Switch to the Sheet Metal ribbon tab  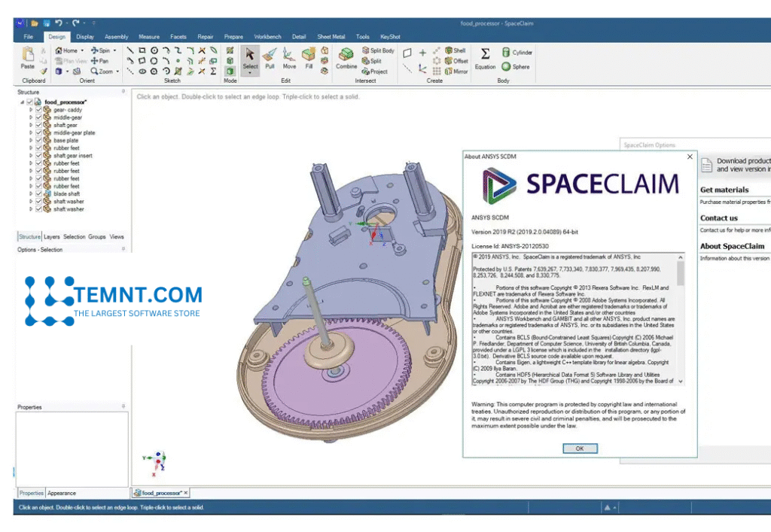[x=331, y=36]
